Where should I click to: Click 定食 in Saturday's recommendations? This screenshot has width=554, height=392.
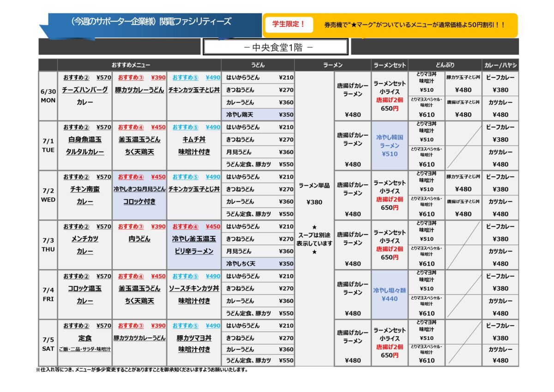tap(84, 338)
